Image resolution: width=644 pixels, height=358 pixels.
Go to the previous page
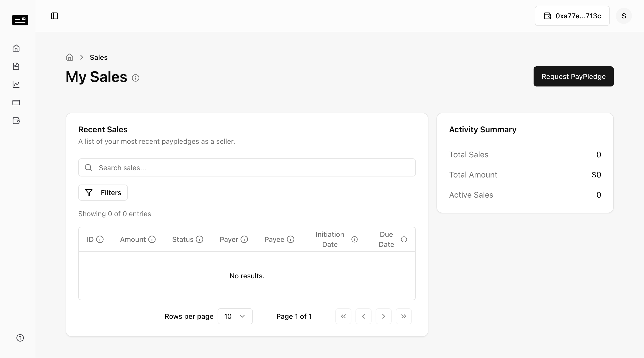(364, 316)
